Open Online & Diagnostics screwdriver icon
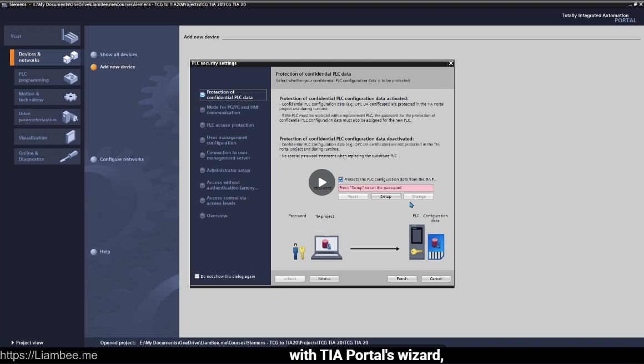644x364 pixels. pos(70,156)
